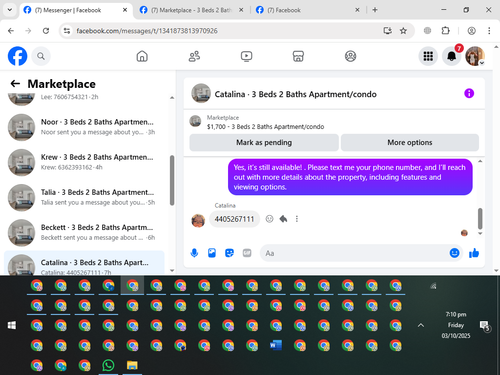Open the Facebook menu grid icon
This screenshot has height=375, width=500.
click(x=428, y=56)
